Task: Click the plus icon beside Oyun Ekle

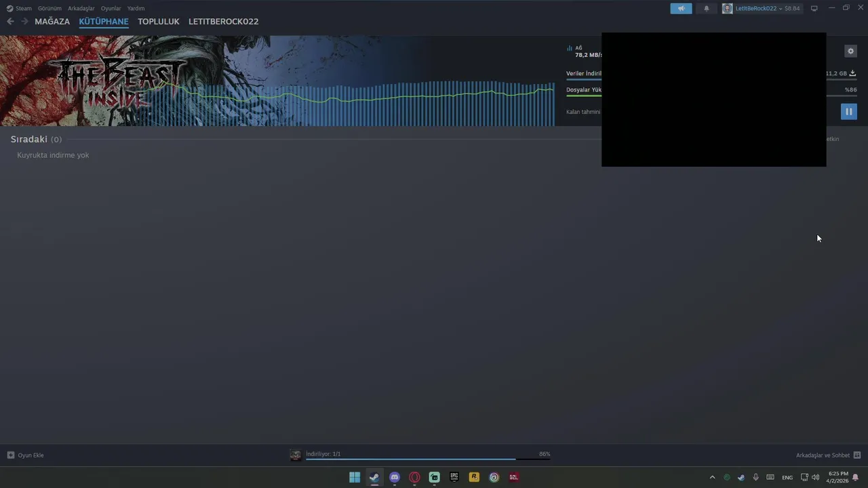Action: coord(10,455)
